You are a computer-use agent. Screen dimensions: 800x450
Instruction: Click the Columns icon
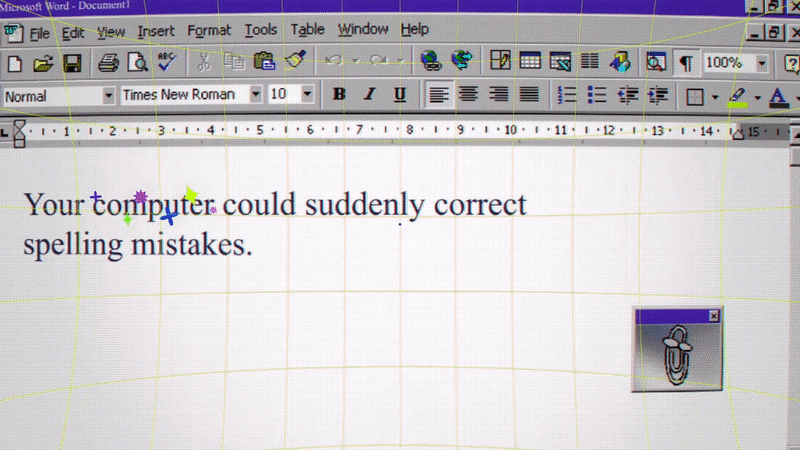coord(590,61)
